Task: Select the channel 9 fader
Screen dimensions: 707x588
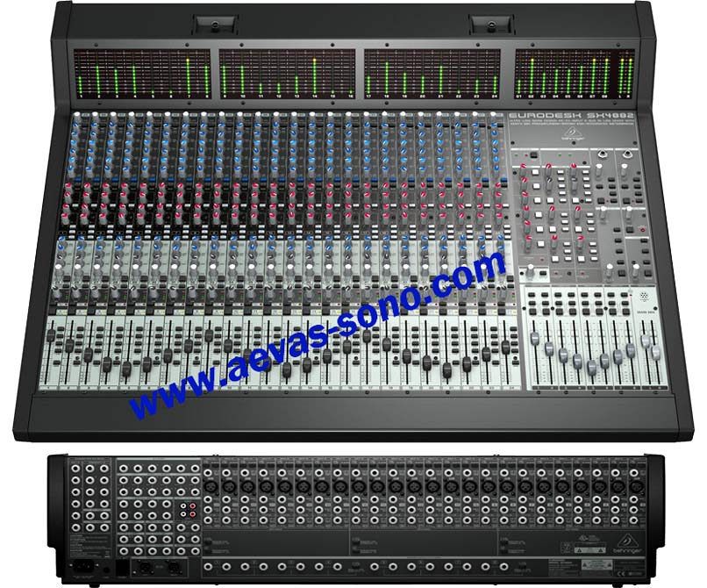Action: [208, 335]
